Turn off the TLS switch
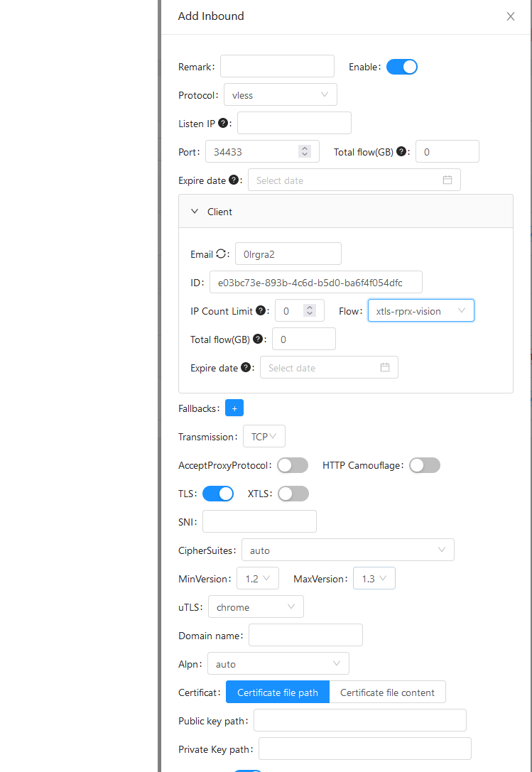The height and width of the screenshot is (772, 532). click(x=218, y=494)
